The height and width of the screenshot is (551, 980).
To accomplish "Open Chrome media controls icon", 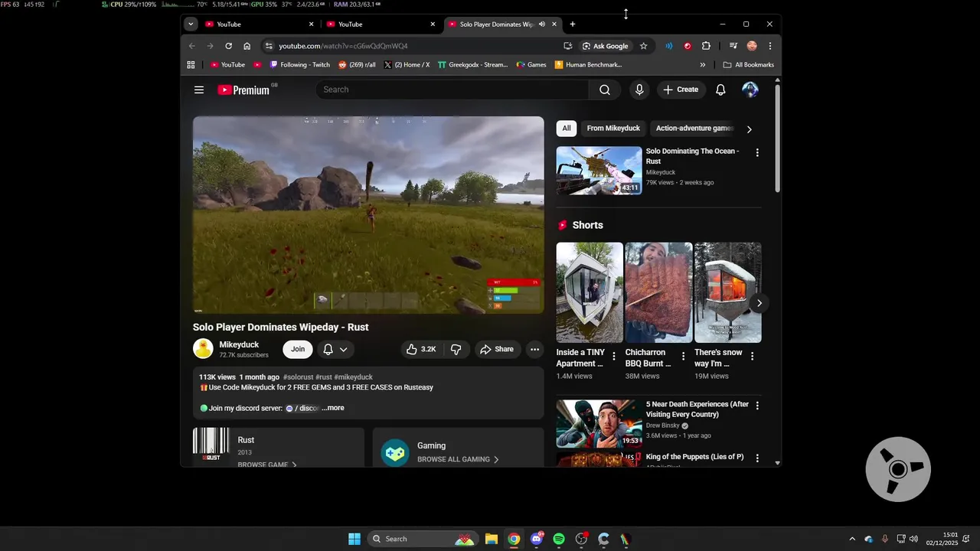I will [x=733, y=46].
